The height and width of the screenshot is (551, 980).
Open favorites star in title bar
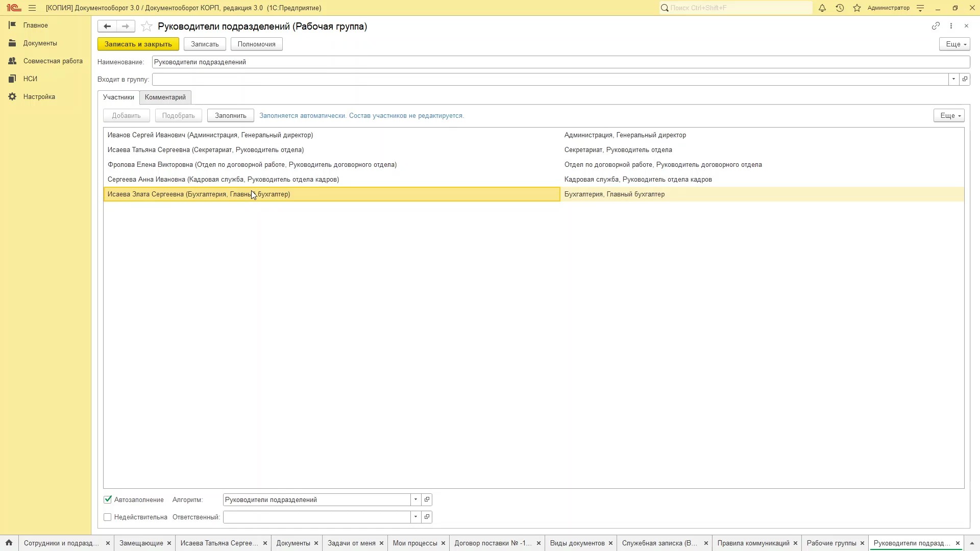coord(857,8)
